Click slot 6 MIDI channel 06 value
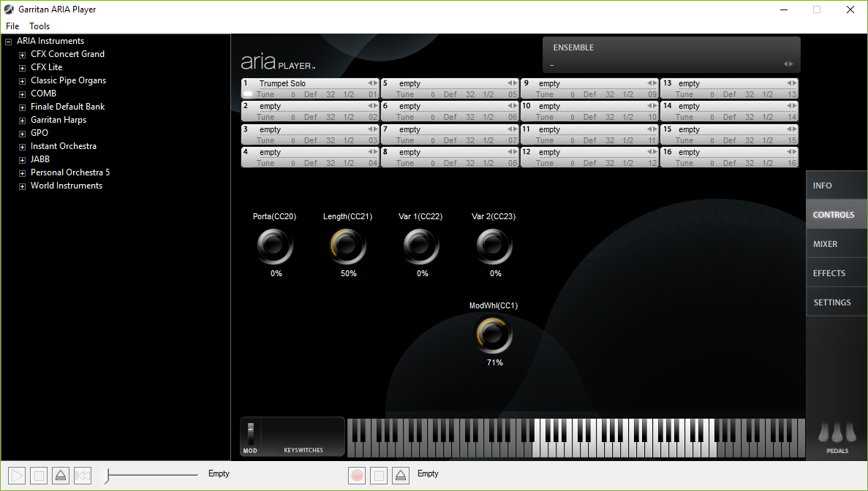 (x=513, y=117)
